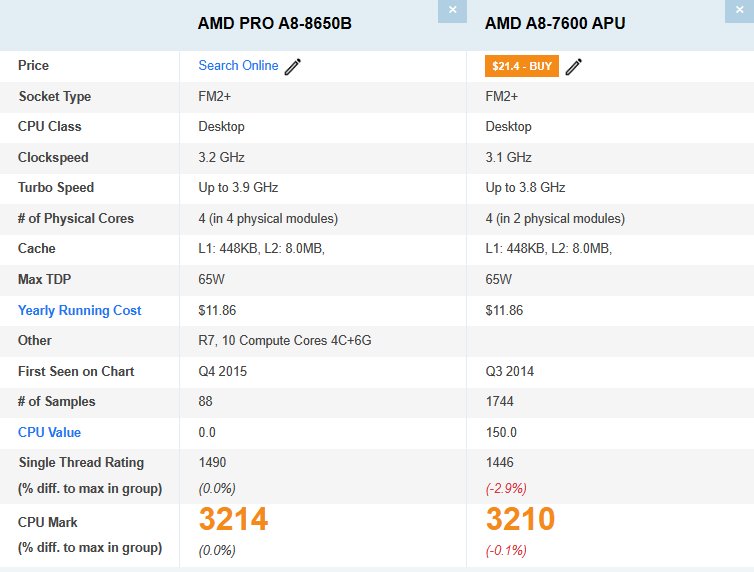Click the 3210 CPU Mark score

[520, 519]
